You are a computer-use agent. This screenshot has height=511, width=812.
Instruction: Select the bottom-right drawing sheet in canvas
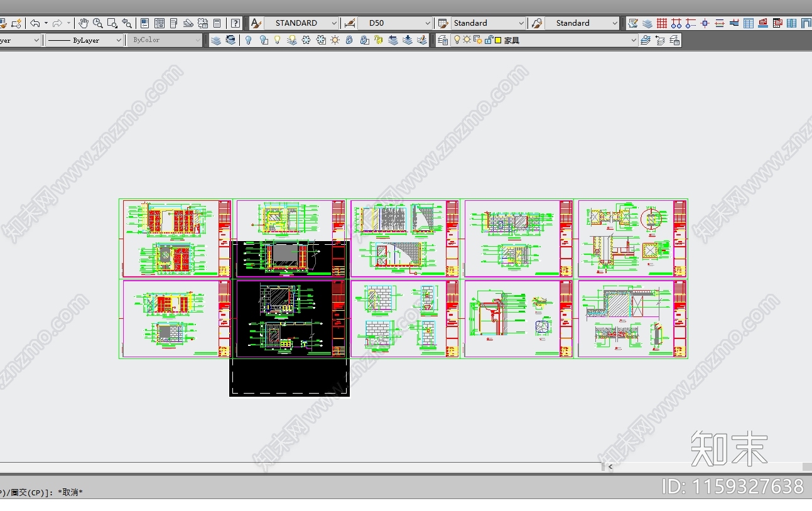tap(632, 319)
